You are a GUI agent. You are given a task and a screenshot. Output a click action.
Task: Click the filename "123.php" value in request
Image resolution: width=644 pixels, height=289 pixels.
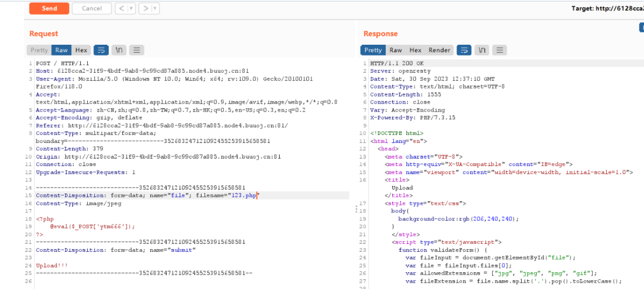[245, 195]
